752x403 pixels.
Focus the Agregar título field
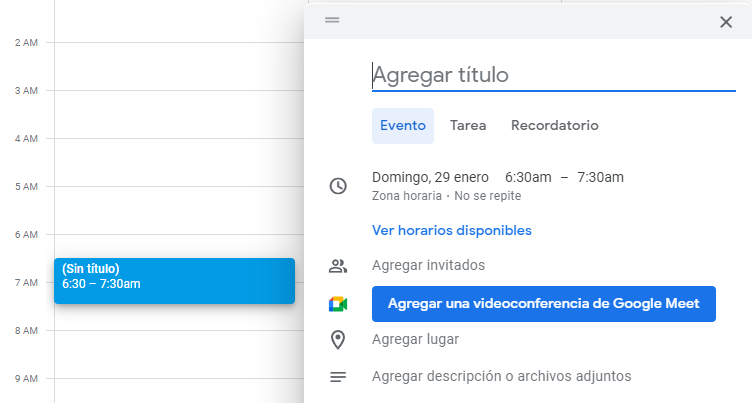pos(553,75)
